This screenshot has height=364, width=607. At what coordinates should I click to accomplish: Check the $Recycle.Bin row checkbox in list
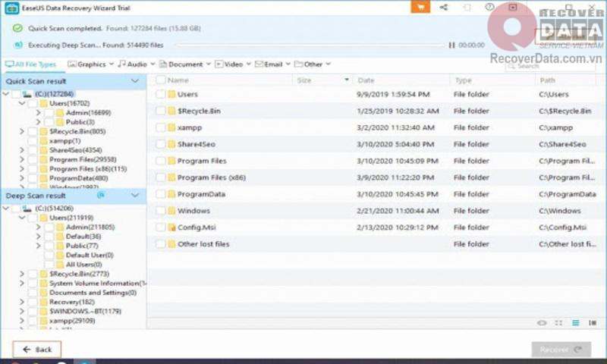click(x=160, y=111)
